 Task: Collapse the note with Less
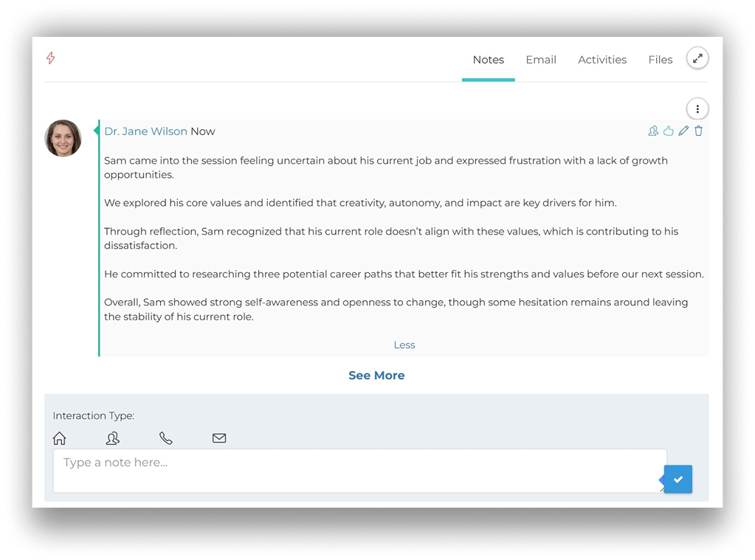point(404,345)
